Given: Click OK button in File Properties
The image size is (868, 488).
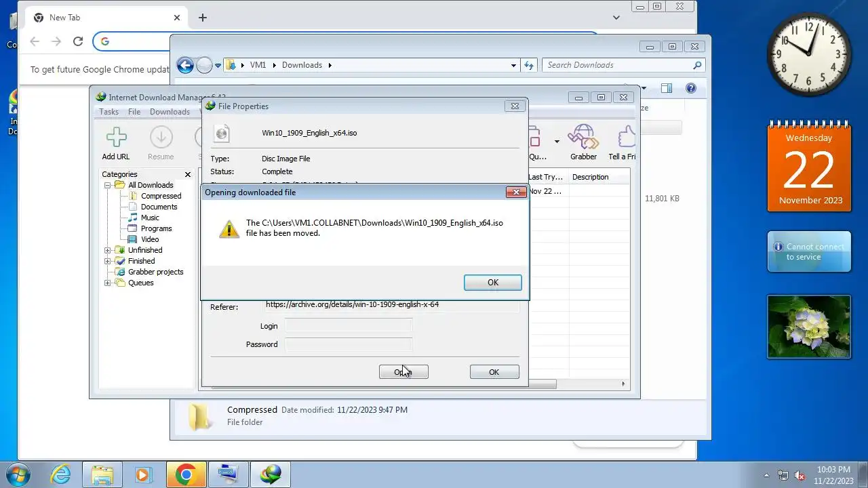Looking at the screenshot, I should tap(494, 372).
